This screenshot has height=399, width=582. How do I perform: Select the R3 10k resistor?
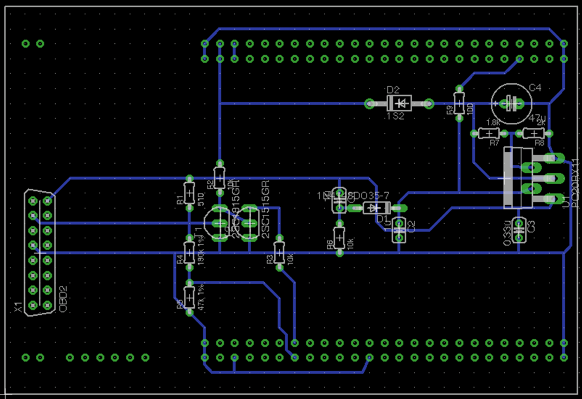point(279,253)
